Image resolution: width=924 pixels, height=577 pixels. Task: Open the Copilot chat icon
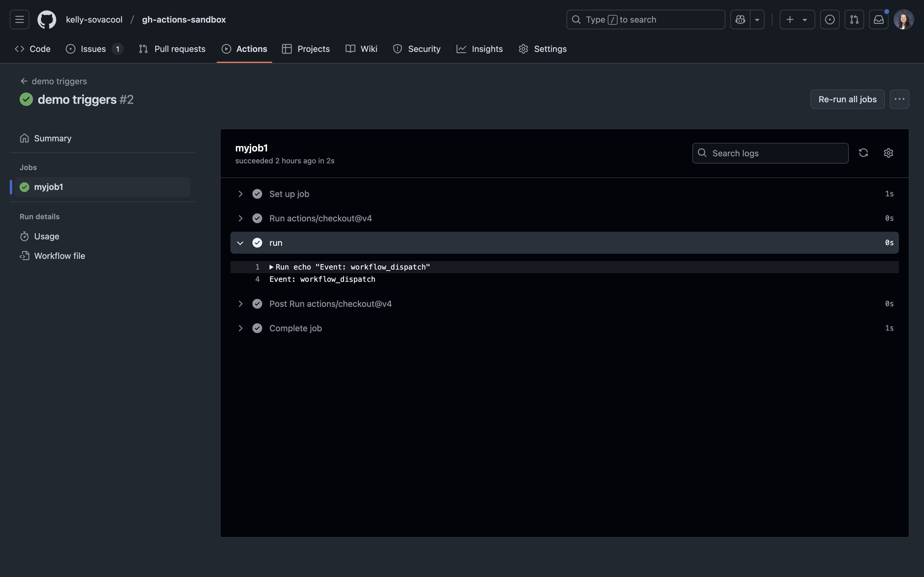[x=740, y=20]
